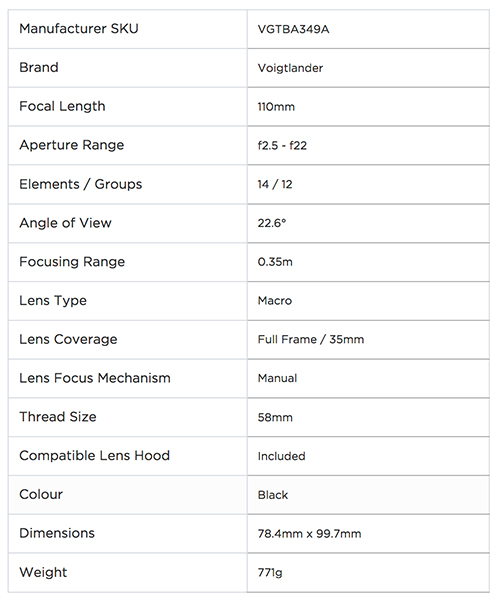500x606 pixels.
Task: Click the 78.4mm x 99.7mm dimensions value
Action: coord(310,534)
